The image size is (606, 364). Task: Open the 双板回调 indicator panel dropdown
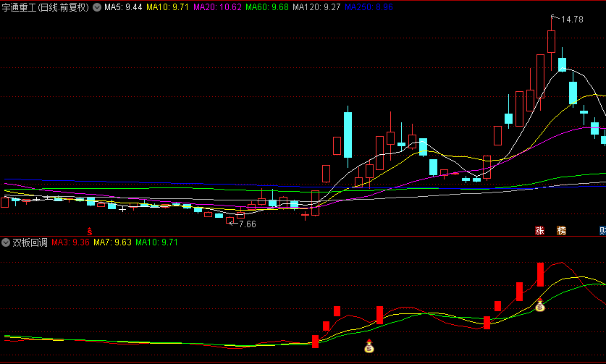click(x=5, y=242)
